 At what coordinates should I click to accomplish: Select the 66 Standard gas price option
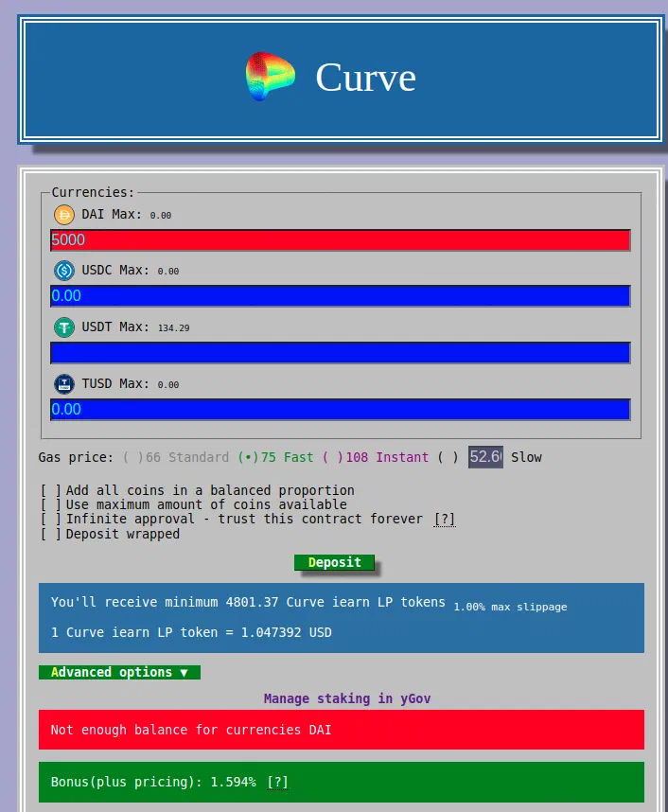pyautogui.click(x=176, y=457)
